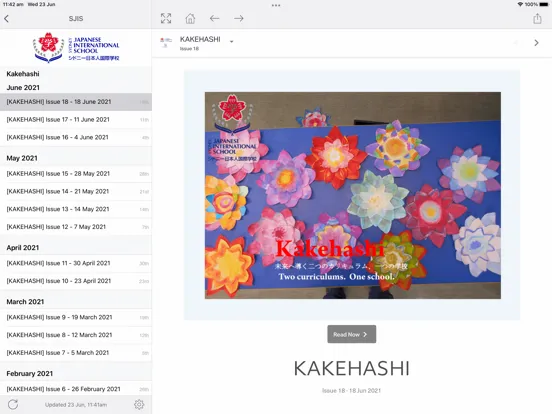Open Issue 14 - 21 May 2021
Viewport: 552px width, 414px height.
(76, 192)
